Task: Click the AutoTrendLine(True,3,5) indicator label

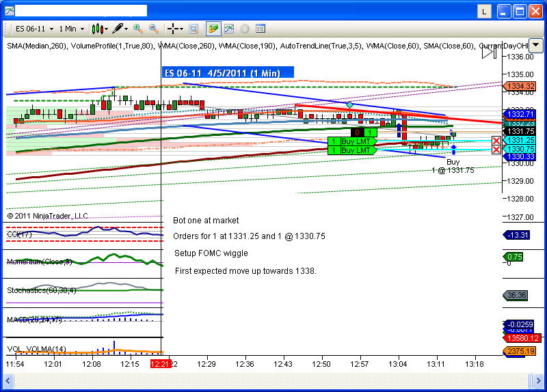Action: pyautogui.click(x=321, y=46)
